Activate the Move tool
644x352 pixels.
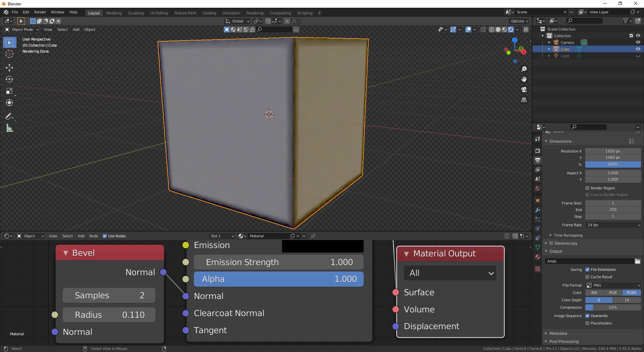9,68
